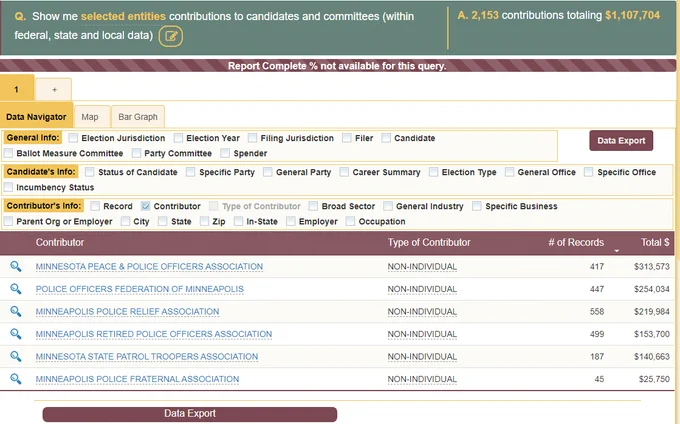Open Minneapolis Police Relief Association link
Viewport: 680px width, 424px height.
[x=128, y=311]
